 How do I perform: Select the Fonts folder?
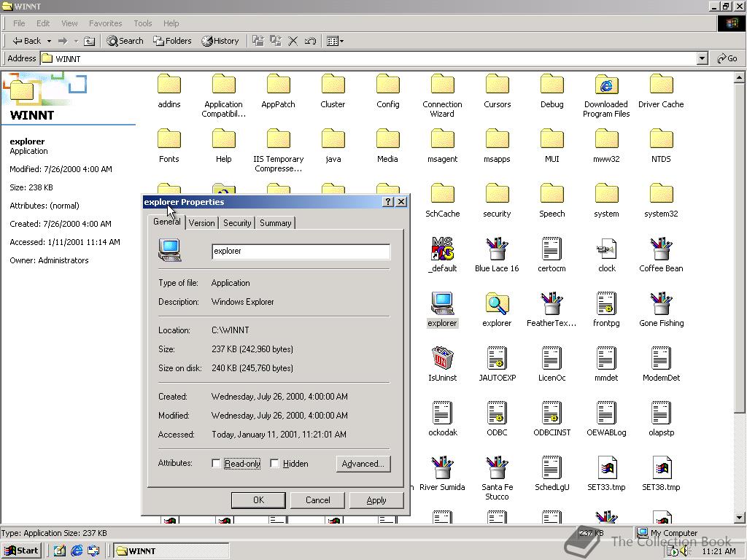[169, 146]
